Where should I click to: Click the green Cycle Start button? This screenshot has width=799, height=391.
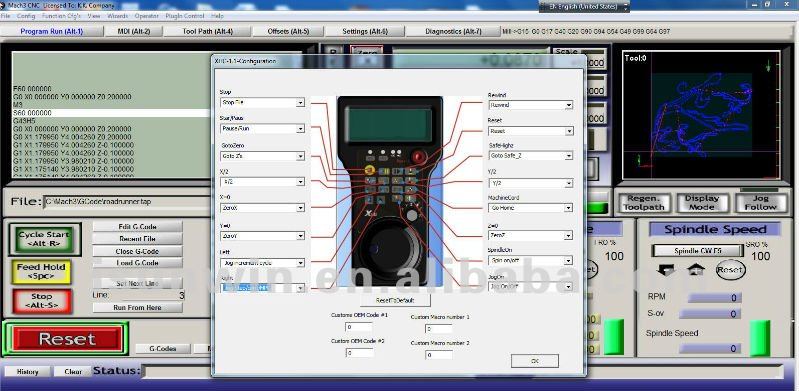coord(44,239)
